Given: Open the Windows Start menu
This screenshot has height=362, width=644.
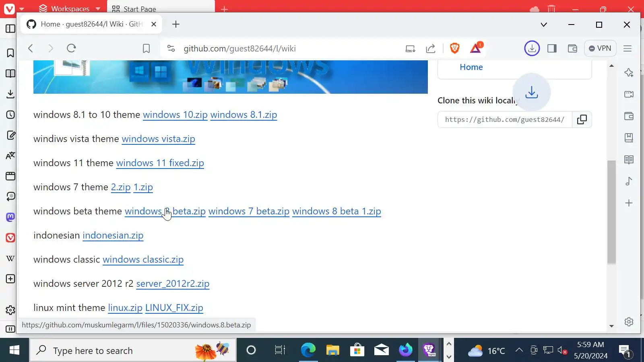Looking at the screenshot, I should [x=14, y=350].
